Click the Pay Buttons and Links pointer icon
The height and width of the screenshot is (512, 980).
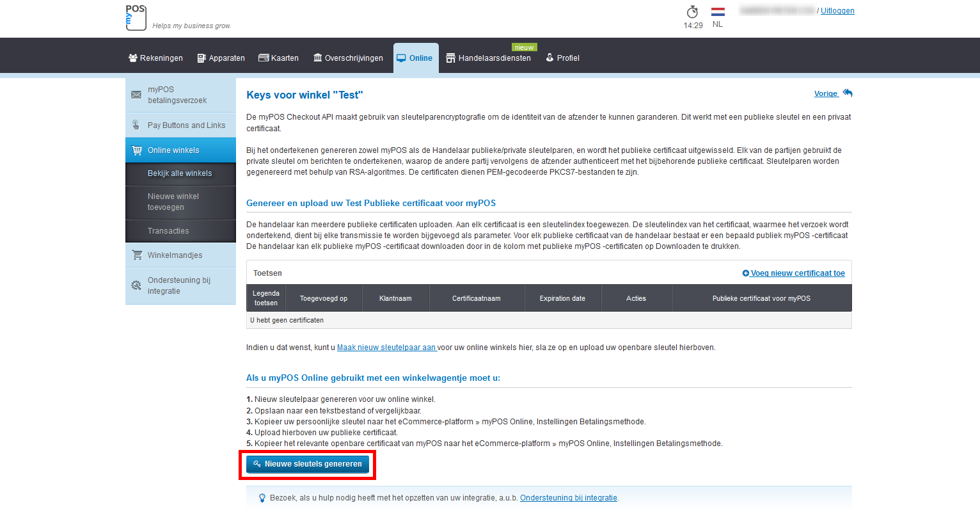[136, 125]
